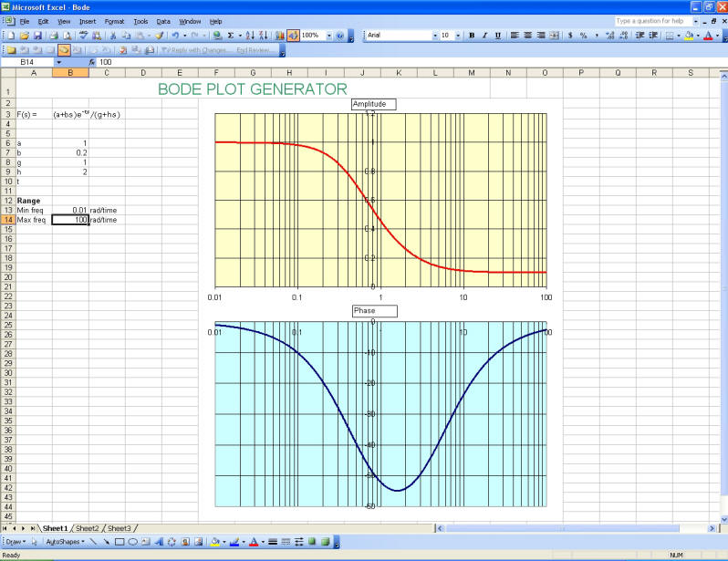Launch the Chart Wizard
728x561 pixels.
[x=279, y=36]
